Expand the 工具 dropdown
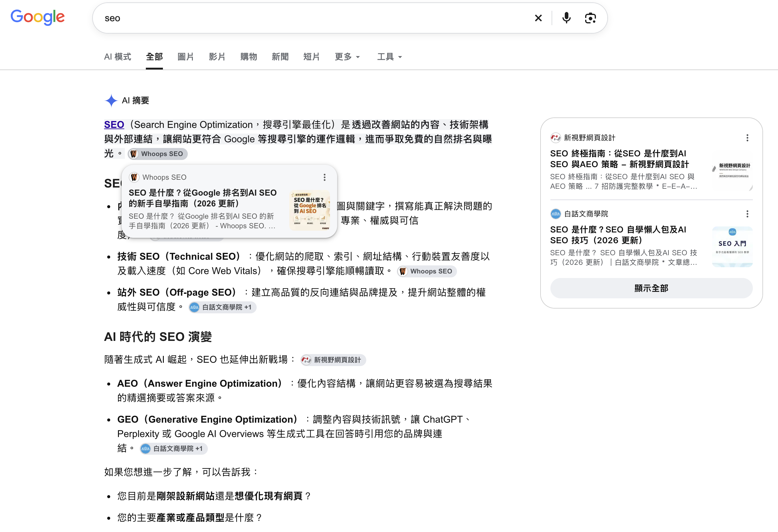The height and width of the screenshot is (532, 778). point(390,57)
